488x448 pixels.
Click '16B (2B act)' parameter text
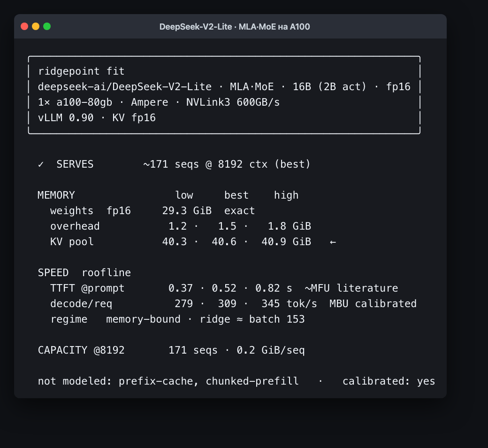tap(329, 86)
